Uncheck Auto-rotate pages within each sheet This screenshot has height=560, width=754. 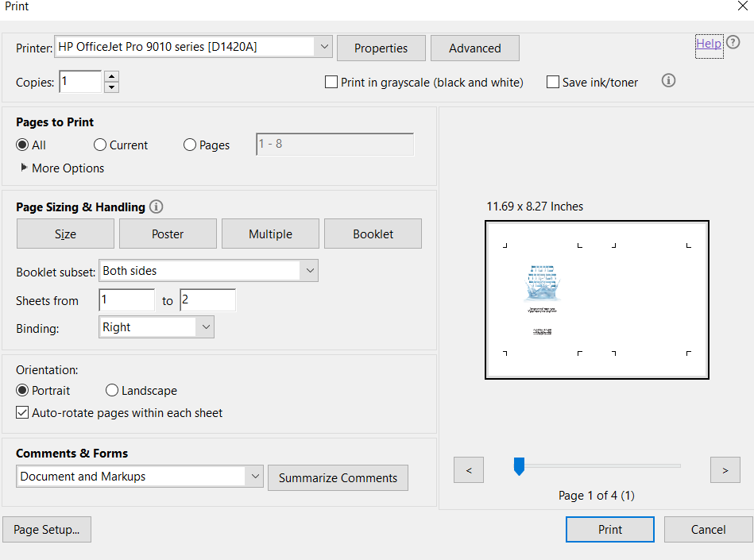tap(22, 413)
